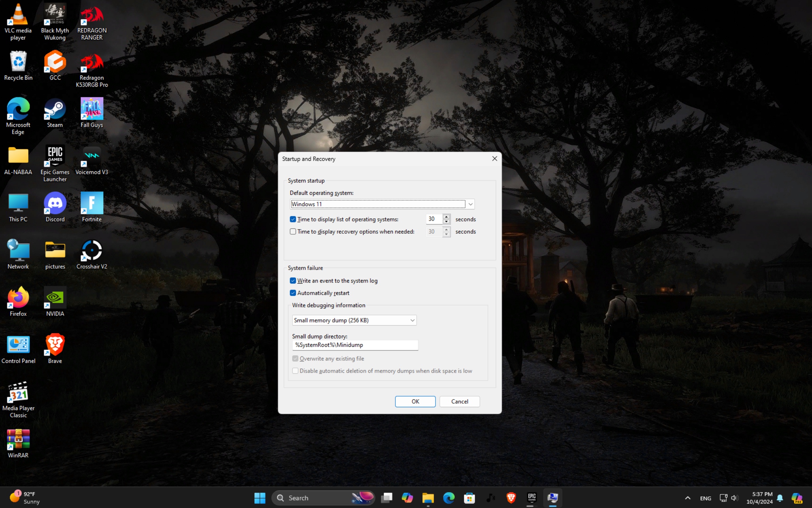The image size is (812, 508).
Task: Disable Automatically restart checkbox
Action: 293,293
